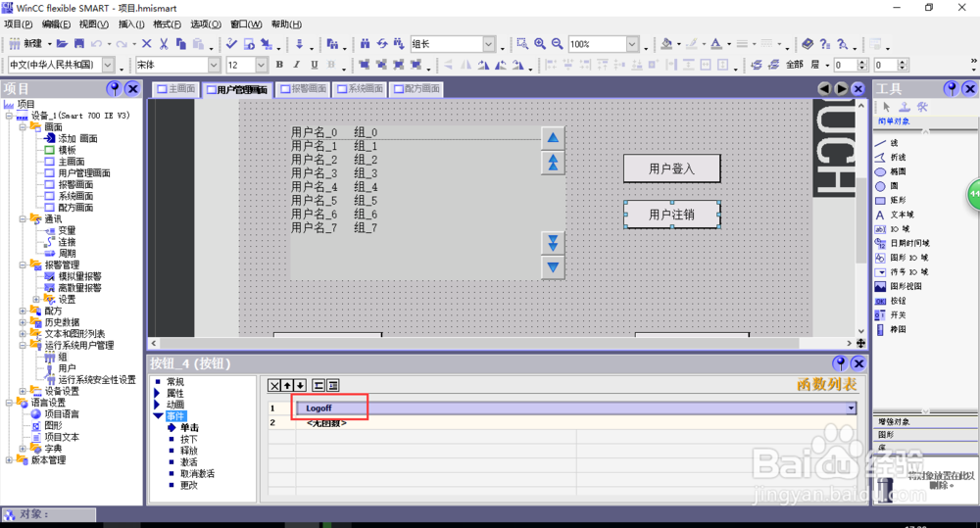Open the 选项(O) menu
The image size is (980, 528).
pyautogui.click(x=206, y=24)
